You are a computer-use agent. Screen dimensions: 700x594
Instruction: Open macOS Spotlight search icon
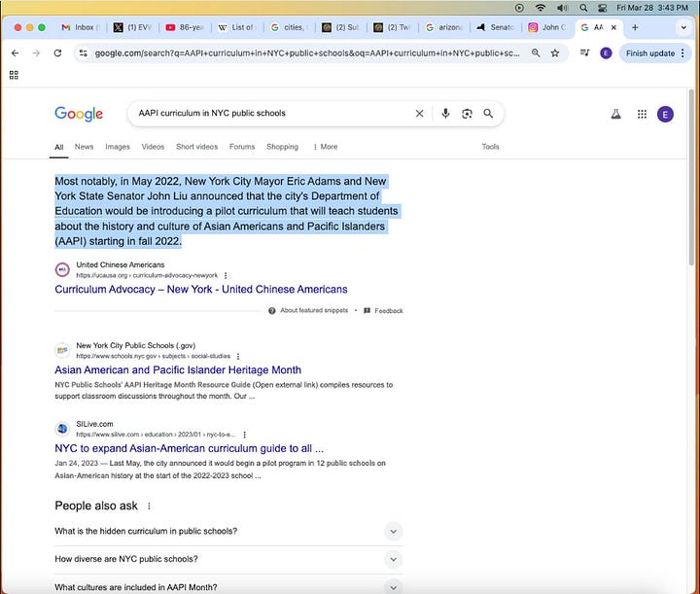583,8
